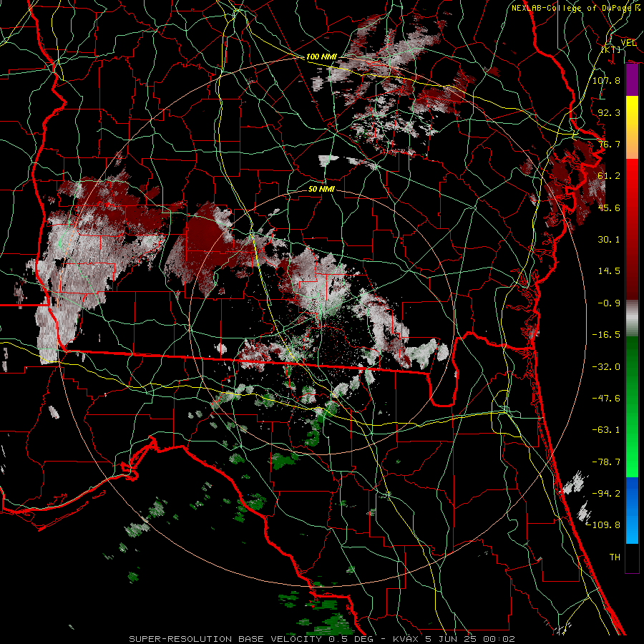
Task: Click the gray near-zero color bar segment
Action: 632,318
